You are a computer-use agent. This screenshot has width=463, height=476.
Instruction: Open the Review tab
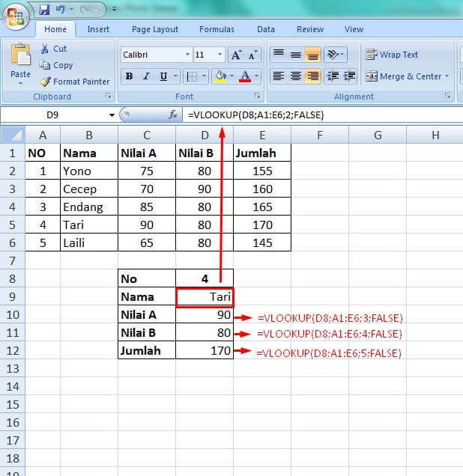coord(310,29)
